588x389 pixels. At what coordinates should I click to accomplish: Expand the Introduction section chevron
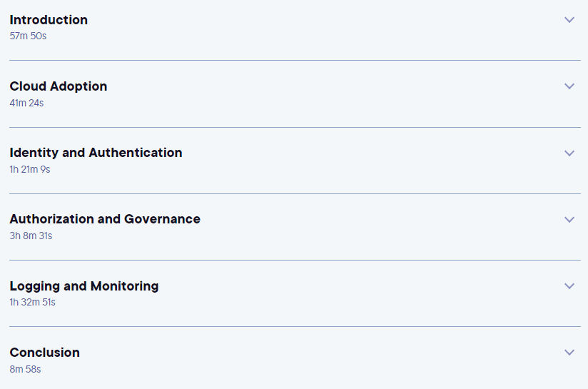tap(569, 20)
